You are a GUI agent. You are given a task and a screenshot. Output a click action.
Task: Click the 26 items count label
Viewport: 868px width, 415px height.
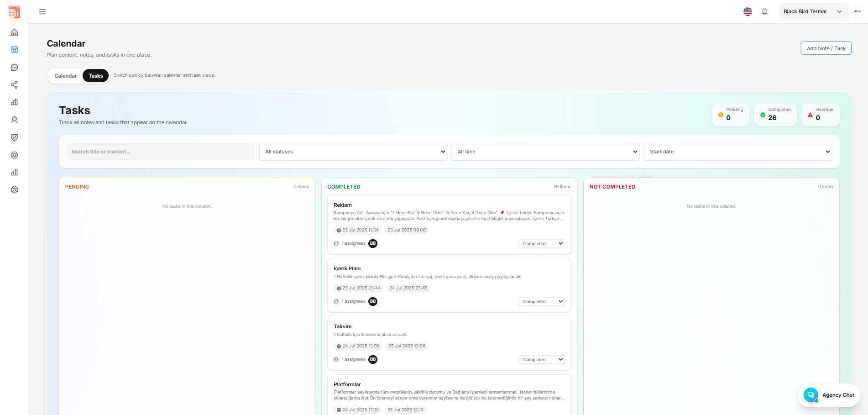pyautogui.click(x=562, y=187)
